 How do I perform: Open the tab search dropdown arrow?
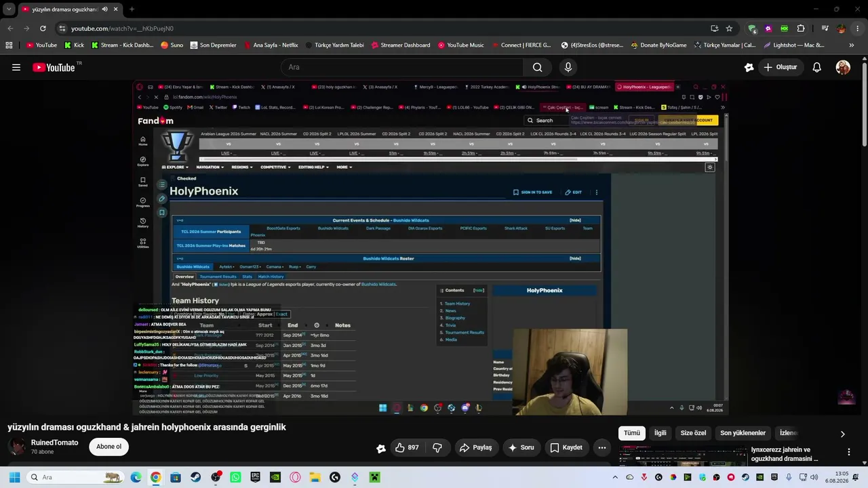tap(9, 9)
